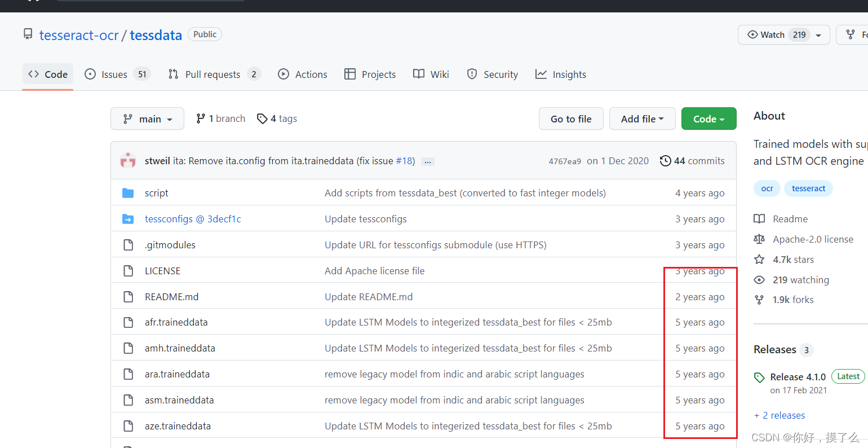Open the Apache-2.0 license link

tap(803, 239)
